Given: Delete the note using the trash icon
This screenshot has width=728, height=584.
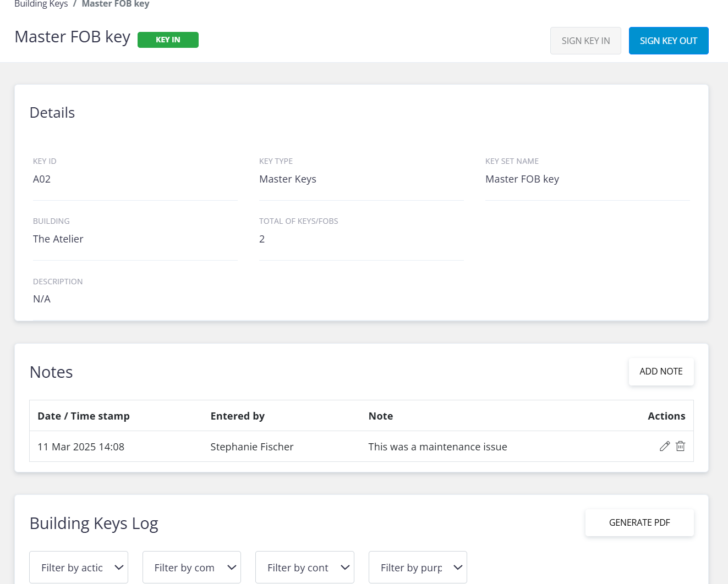Looking at the screenshot, I should (681, 447).
